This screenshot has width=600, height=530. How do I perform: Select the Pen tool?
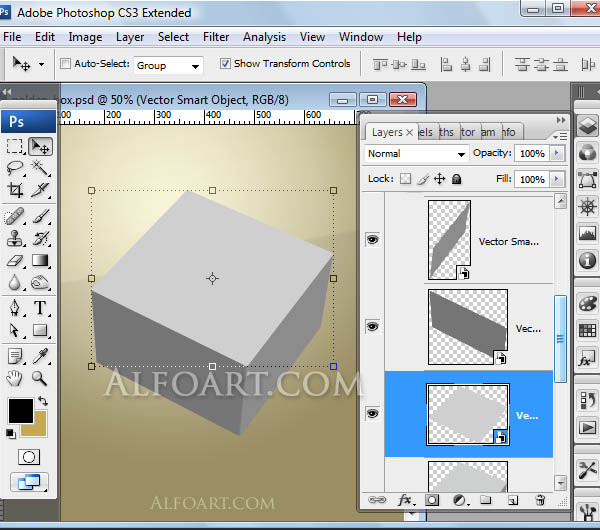[15, 308]
